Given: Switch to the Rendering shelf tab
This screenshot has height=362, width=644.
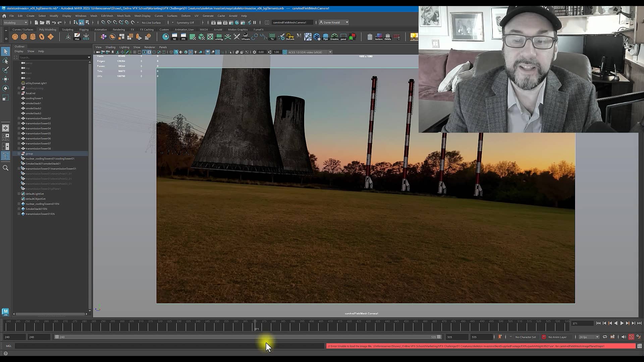Looking at the screenshot, I should [x=119, y=29].
